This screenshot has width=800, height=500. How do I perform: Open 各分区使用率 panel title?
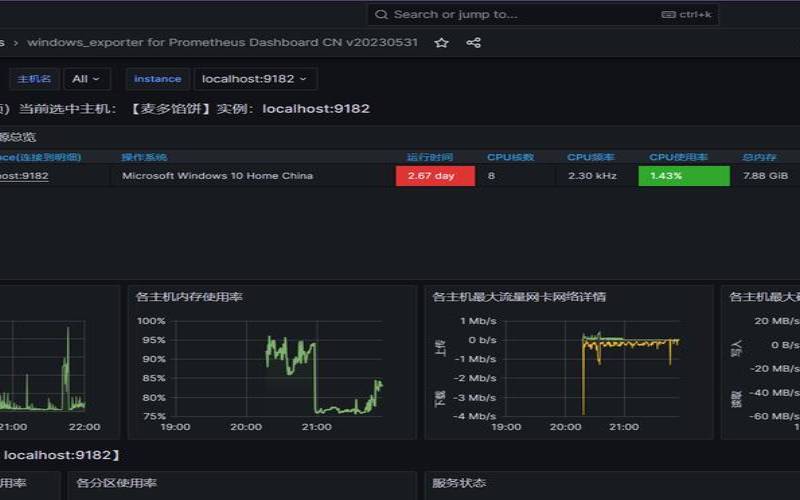pos(116,483)
